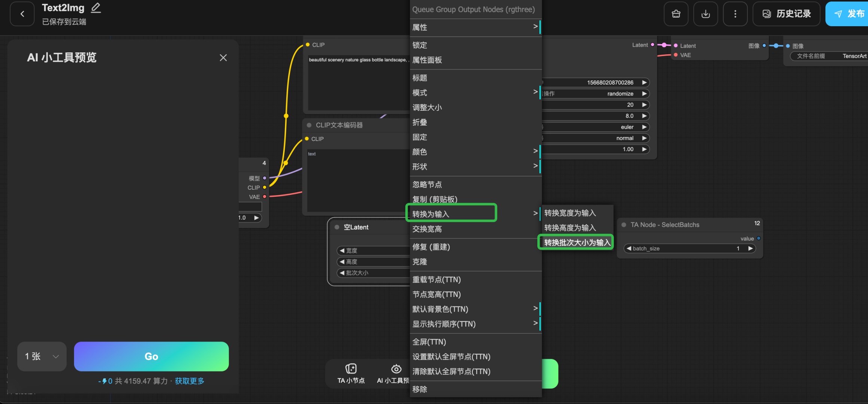Toggle collapse dot on CLIP文本编码器 node

(309, 125)
